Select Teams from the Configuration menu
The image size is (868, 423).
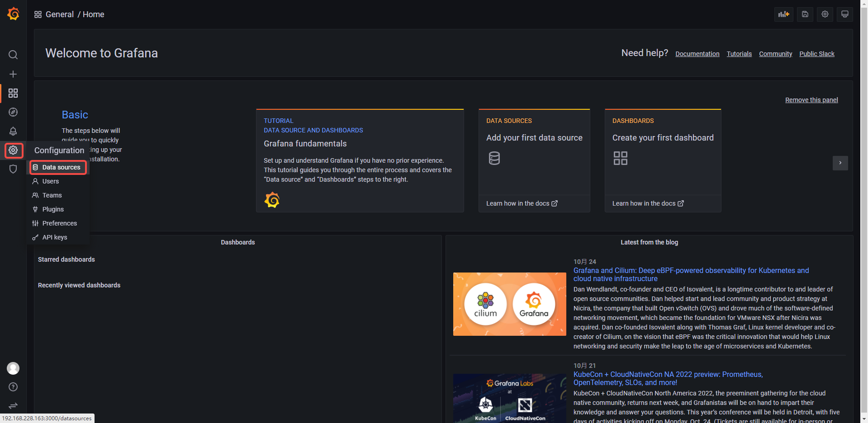(x=58, y=195)
